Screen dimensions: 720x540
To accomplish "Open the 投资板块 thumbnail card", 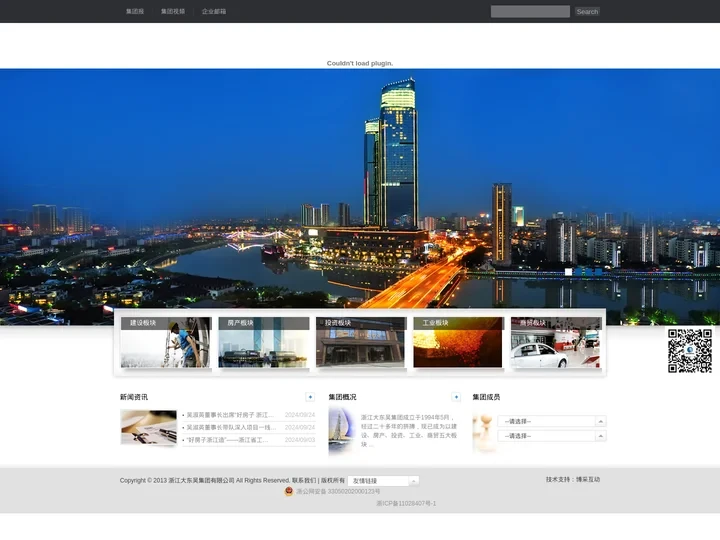I will coord(361,342).
